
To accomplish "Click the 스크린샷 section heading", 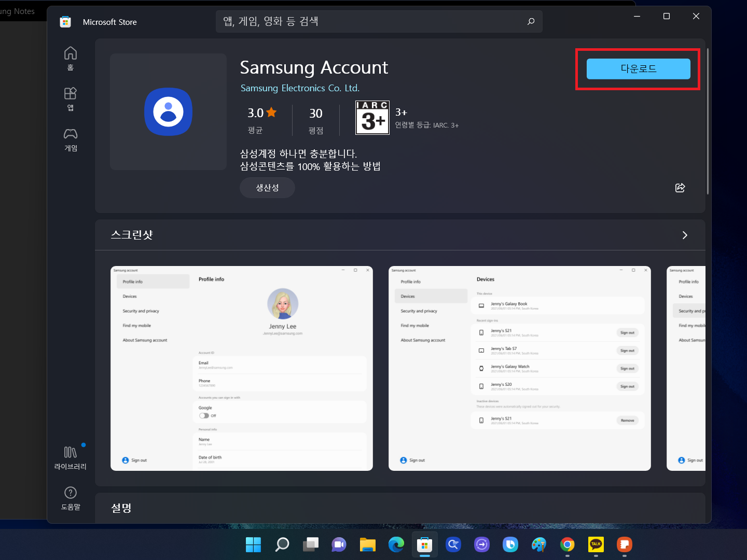I will point(132,235).
